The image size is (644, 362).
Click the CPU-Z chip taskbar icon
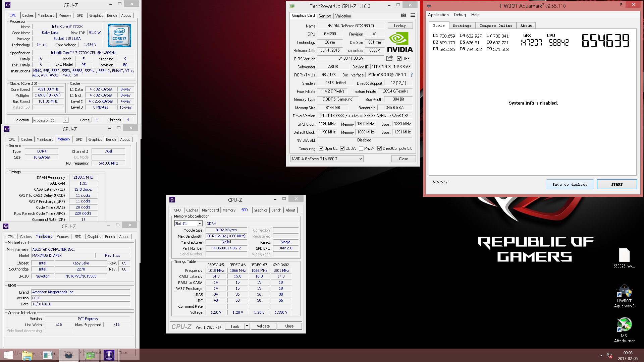[109, 355]
